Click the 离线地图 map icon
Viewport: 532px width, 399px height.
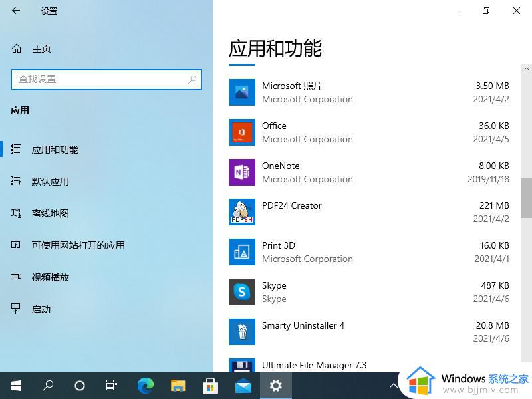coord(15,213)
